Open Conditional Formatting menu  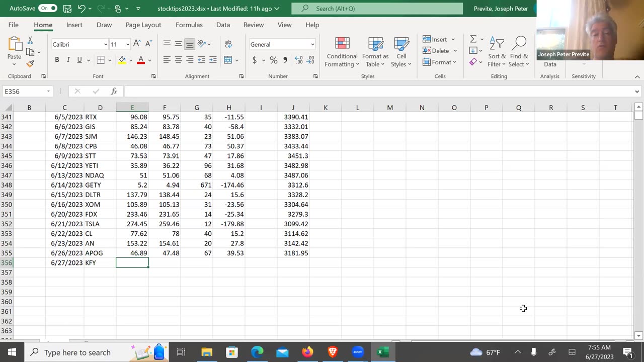(342, 52)
